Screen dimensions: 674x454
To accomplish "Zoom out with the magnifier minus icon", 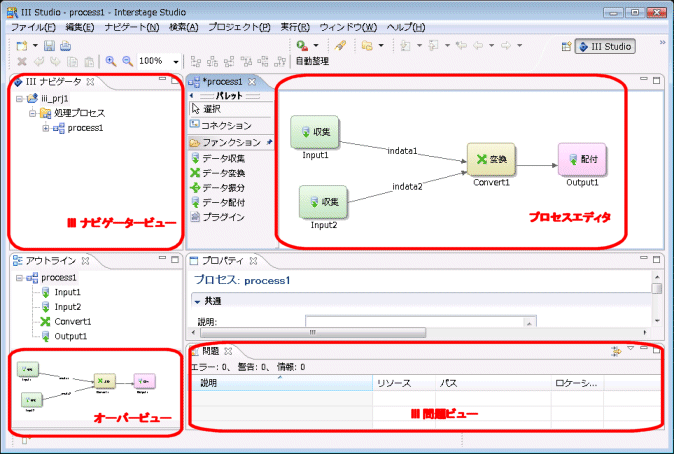I will (127, 61).
